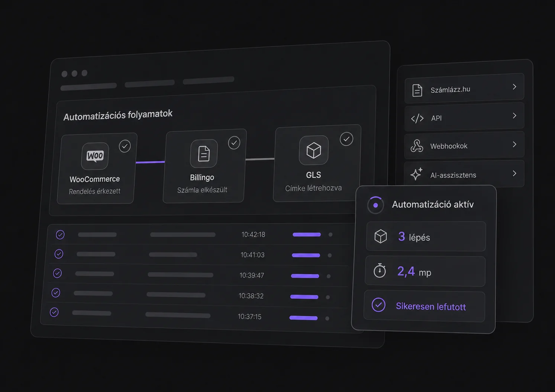Toggle the checkmark on the Billingo card
The image size is (555, 392).
[234, 143]
